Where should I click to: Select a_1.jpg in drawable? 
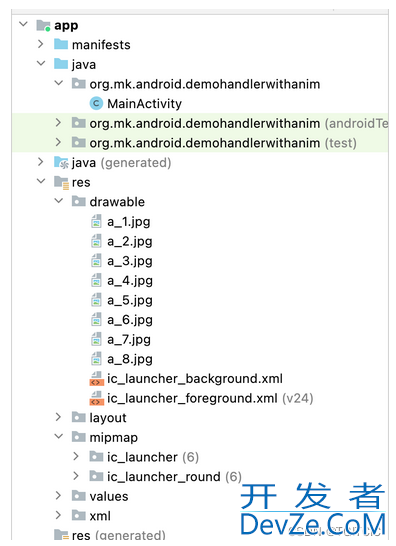pyautogui.click(x=129, y=221)
